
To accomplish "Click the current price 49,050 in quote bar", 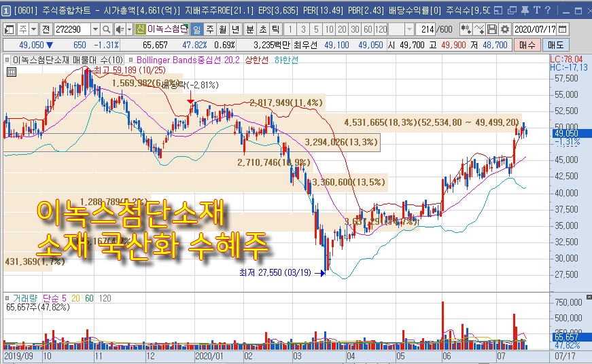I will click(32, 45).
